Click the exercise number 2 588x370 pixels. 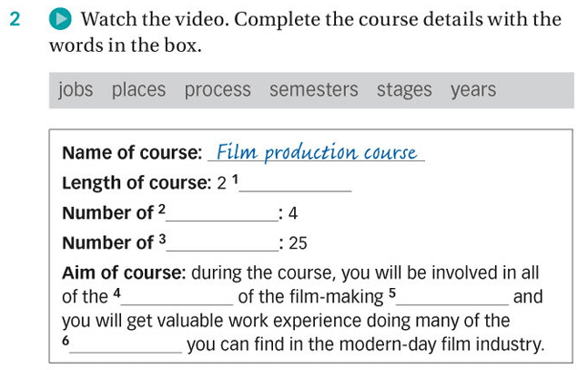coord(15,20)
